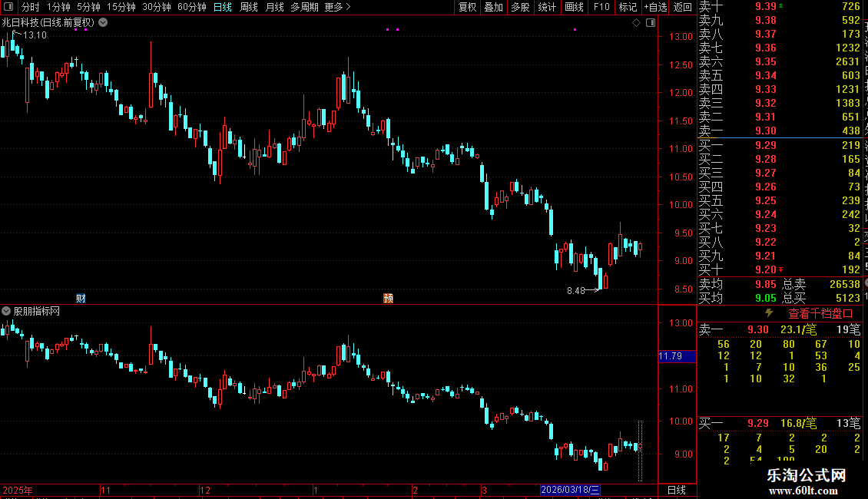Click the 卖五 9.34 order row

pyautogui.click(x=780, y=75)
